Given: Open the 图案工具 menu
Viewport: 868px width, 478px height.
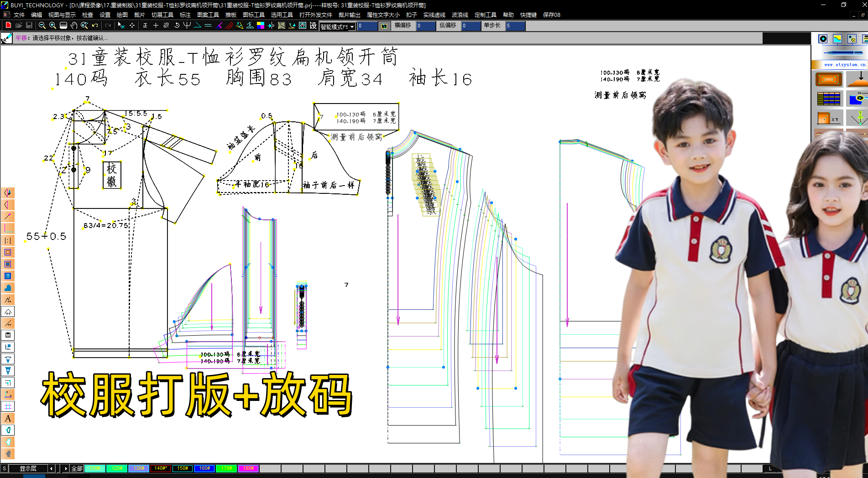Looking at the screenshot, I should click(208, 15).
